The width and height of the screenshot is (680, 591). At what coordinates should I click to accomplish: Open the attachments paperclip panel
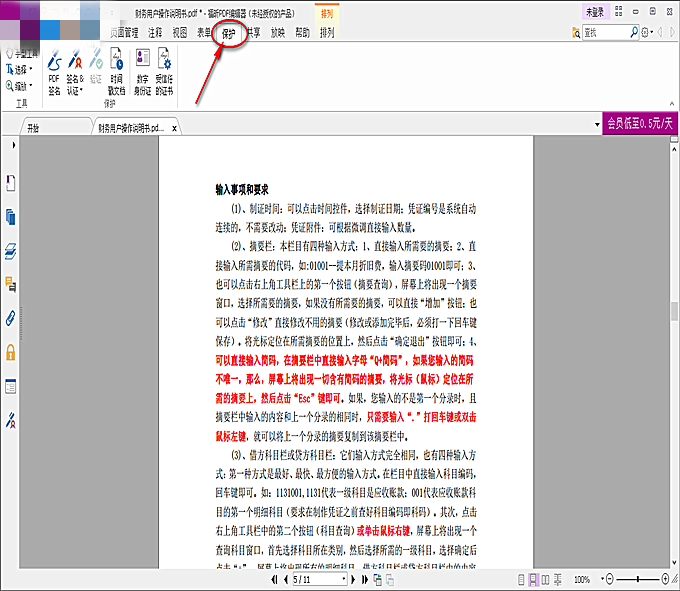tap(11, 318)
